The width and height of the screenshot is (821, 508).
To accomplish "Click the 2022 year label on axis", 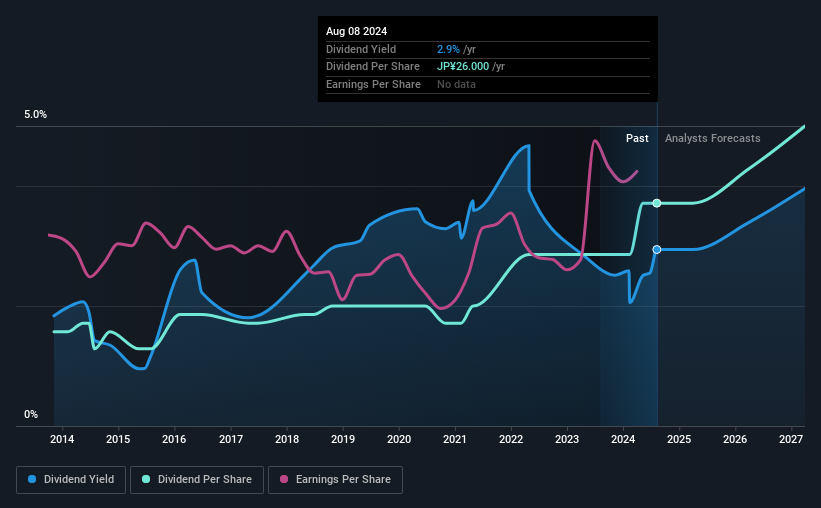I will tap(511, 439).
